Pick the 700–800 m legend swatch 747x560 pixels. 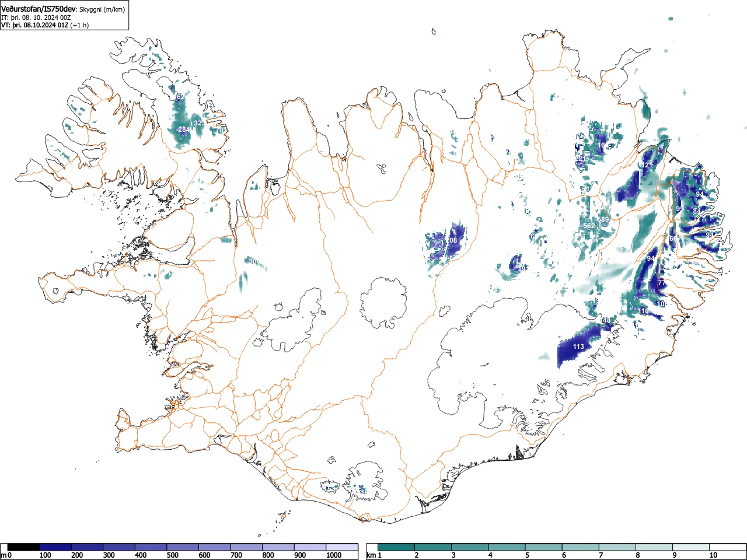click(x=246, y=547)
